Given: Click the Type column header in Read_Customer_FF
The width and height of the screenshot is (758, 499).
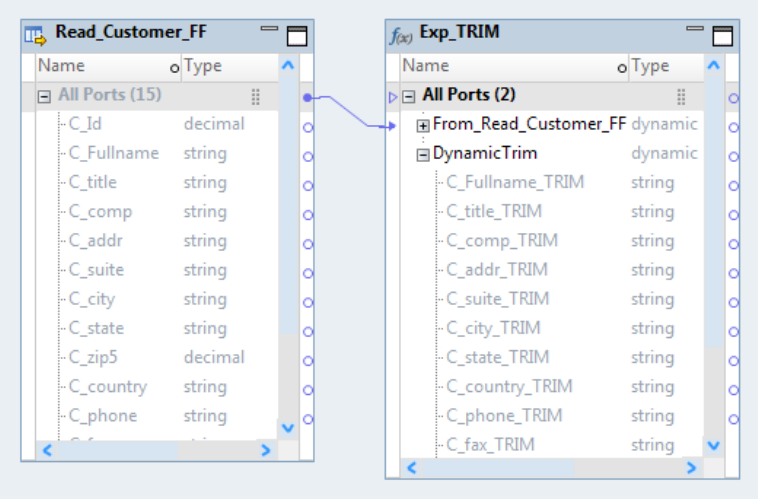Looking at the screenshot, I should pyautogui.click(x=203, y=66).
